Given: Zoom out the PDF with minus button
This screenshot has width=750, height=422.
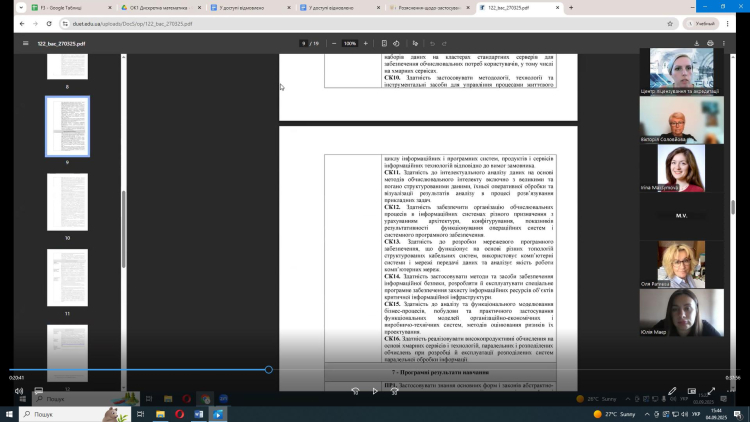Looking at the screenshot, I should 331,43.
